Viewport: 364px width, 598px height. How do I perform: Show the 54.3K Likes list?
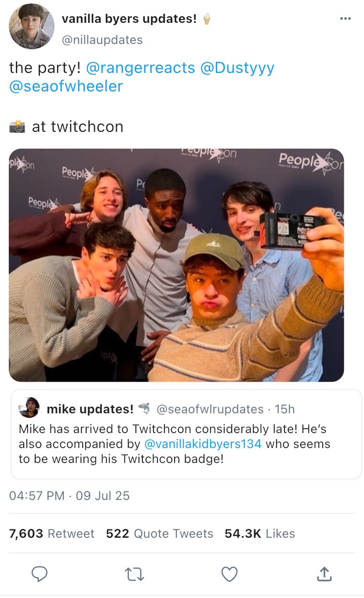tap(259, 533)
